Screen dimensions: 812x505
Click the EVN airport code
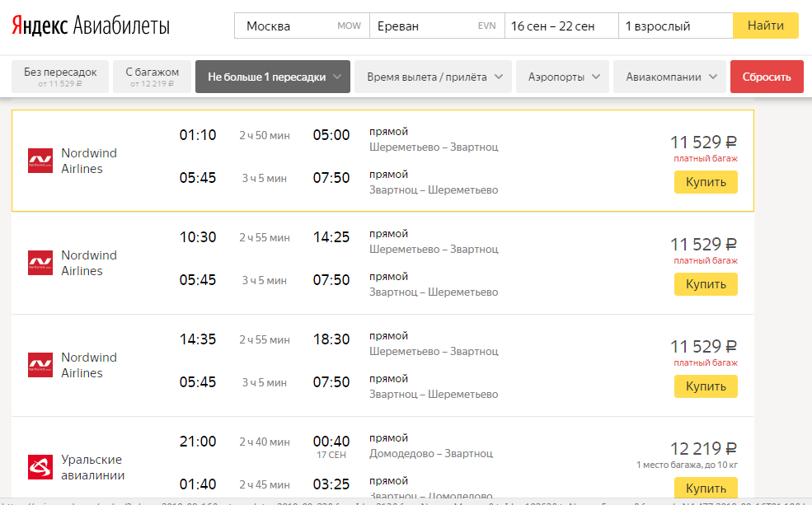tap(486, 26)
